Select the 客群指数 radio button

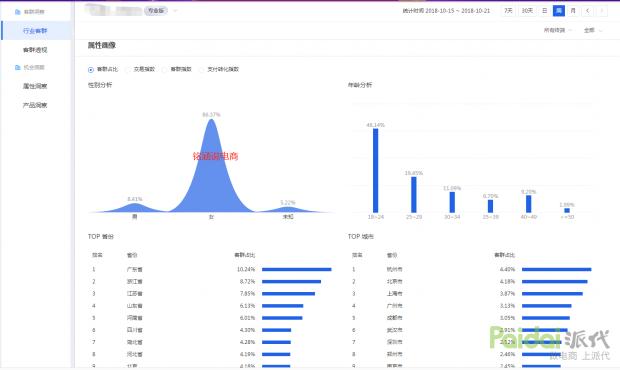[164, 70]
